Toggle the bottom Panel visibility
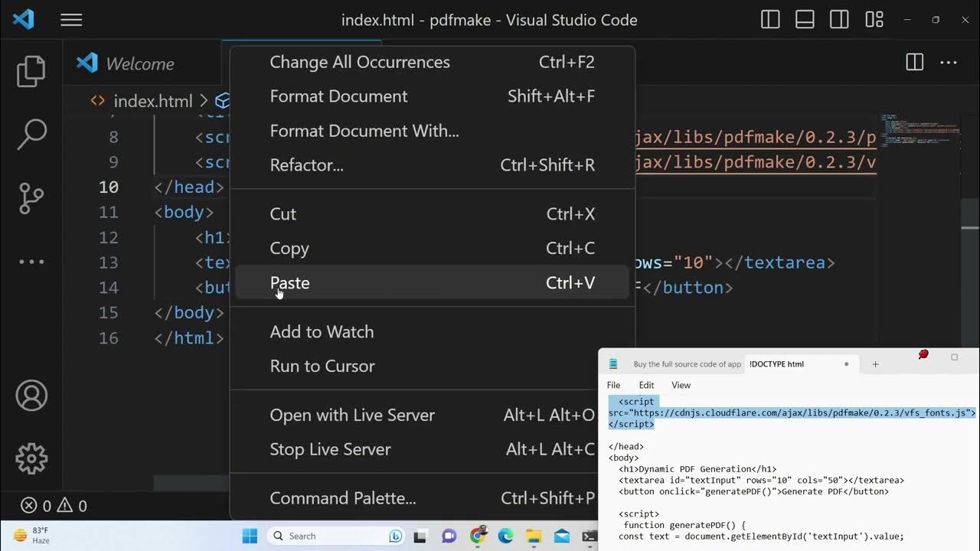The image size is (980, 551). [805, 20]
